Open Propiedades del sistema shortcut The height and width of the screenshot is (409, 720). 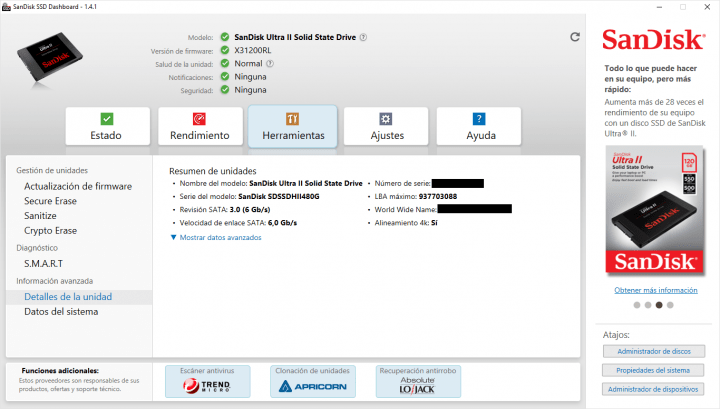tap(653, 370)
